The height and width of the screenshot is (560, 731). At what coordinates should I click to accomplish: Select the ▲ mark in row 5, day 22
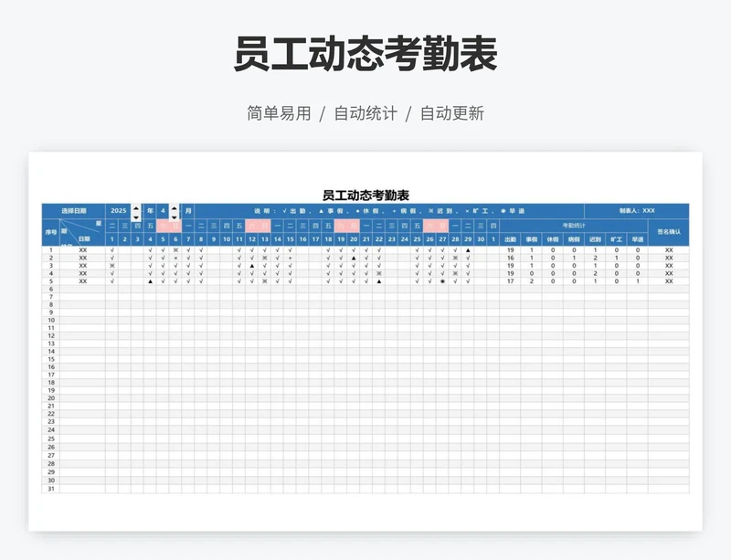tap(379, 281)
